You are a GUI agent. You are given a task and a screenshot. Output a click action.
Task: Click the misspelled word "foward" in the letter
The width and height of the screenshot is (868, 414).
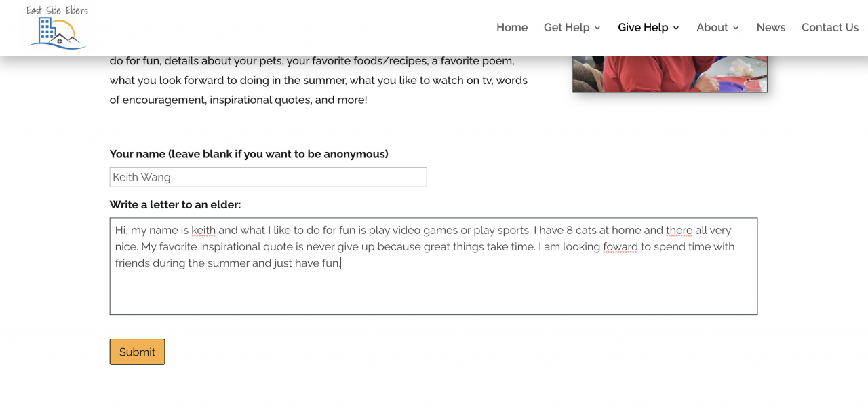pyautogui.click(x=620, y=247)
